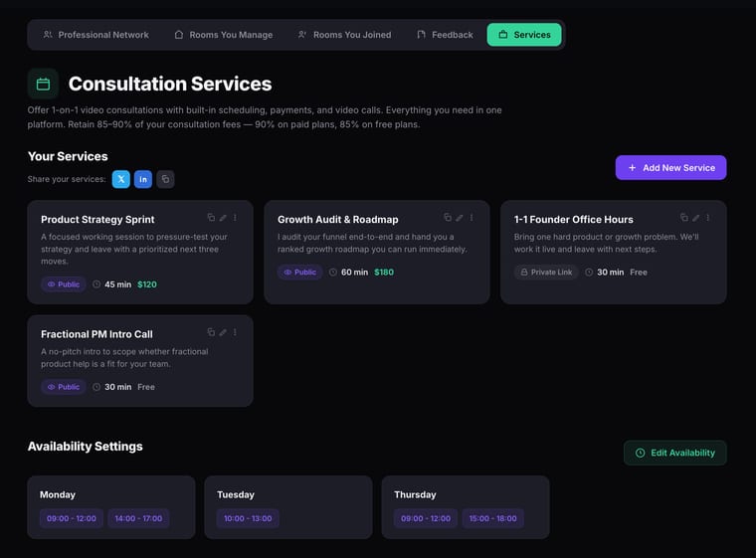Viewport: 756px width, 558px height.
Task: Select Monday 09:00 - 12:00 time slot
Action: pyautogui.click(x=72, y=518)
